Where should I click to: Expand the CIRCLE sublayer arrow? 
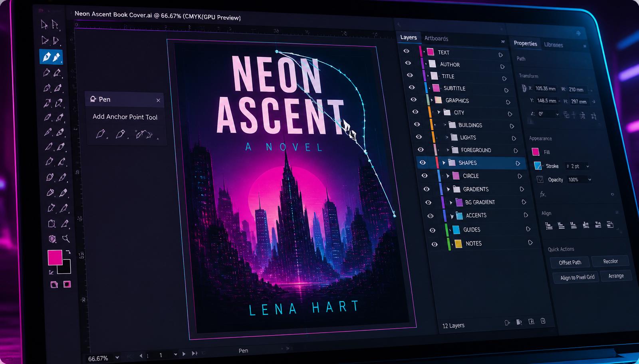[448, 176]
